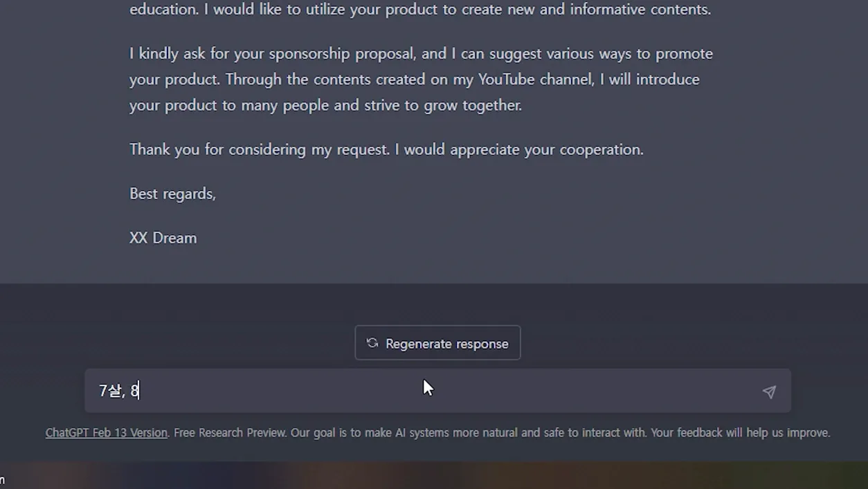Click the refresh icon inside Regenerate response
Viewport: 868px width, 489px height.
(x=372, y=343)
